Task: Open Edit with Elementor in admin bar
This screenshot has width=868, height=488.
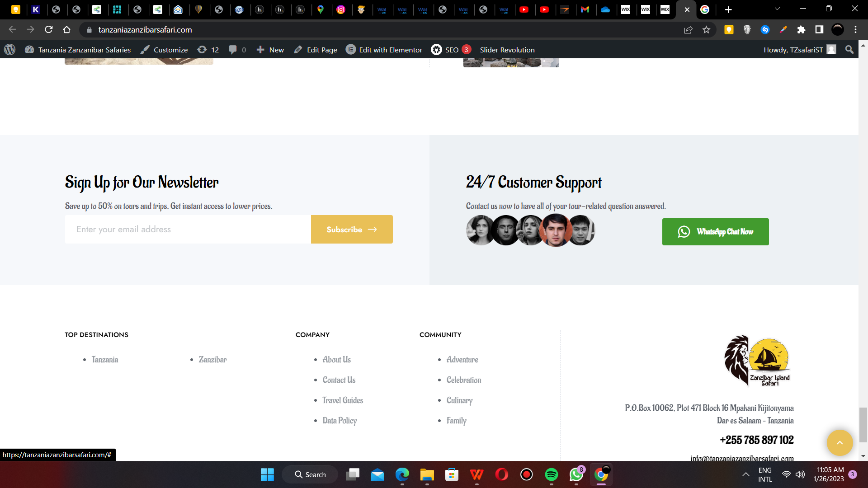Action: click(384, 50)
